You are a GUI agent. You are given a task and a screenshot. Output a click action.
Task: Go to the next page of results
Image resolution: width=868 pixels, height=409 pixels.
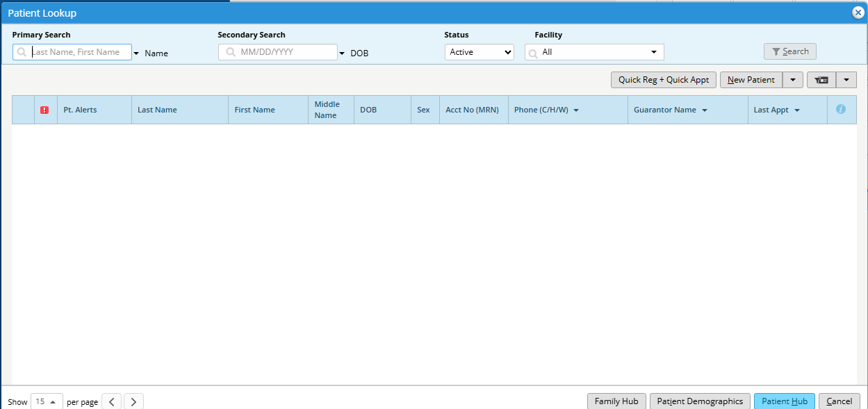tap(133, 401)
